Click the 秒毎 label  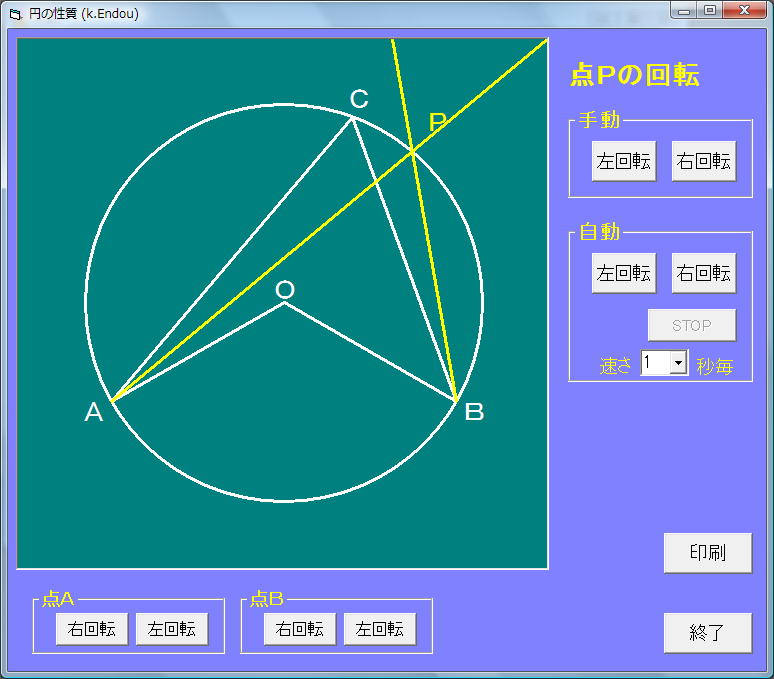[715, 366]
